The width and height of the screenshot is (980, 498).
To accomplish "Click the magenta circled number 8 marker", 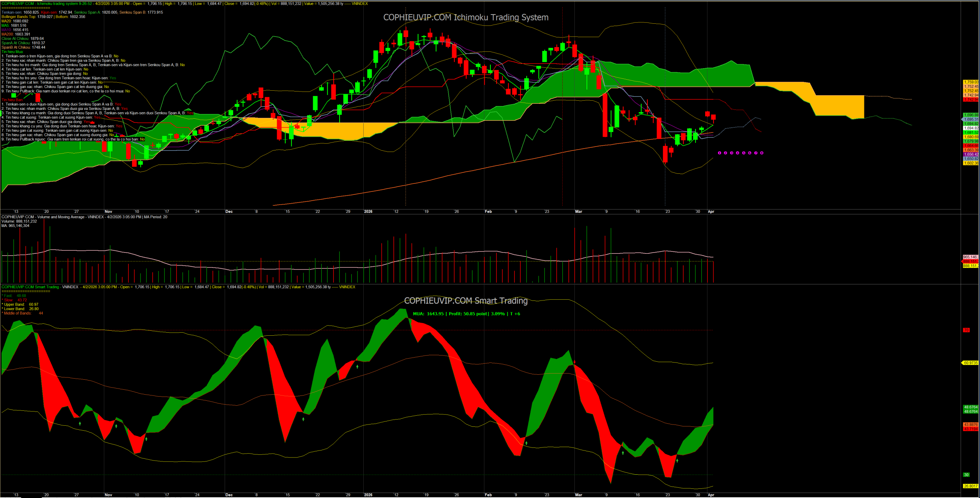I will [762, 153].
